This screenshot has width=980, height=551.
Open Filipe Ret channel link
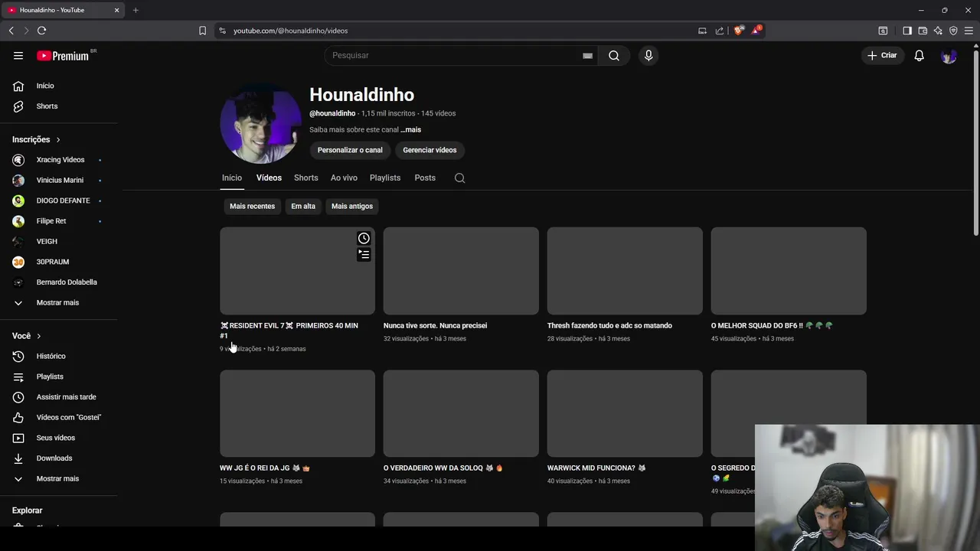[58, 221]
